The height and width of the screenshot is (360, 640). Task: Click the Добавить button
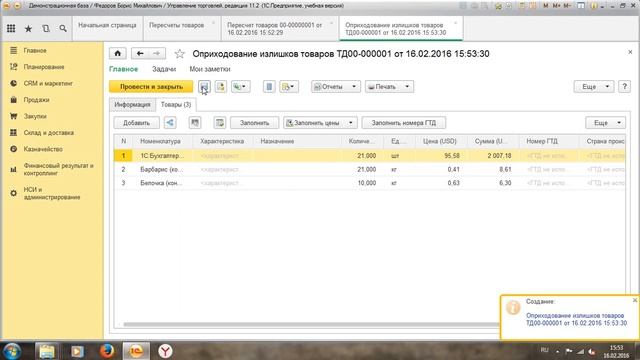click(x=136, y=123)
